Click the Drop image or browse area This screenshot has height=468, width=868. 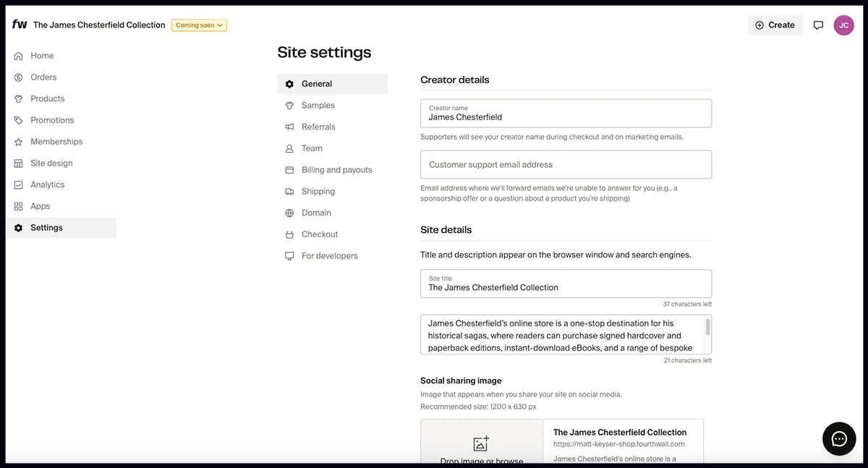point(482,448)
